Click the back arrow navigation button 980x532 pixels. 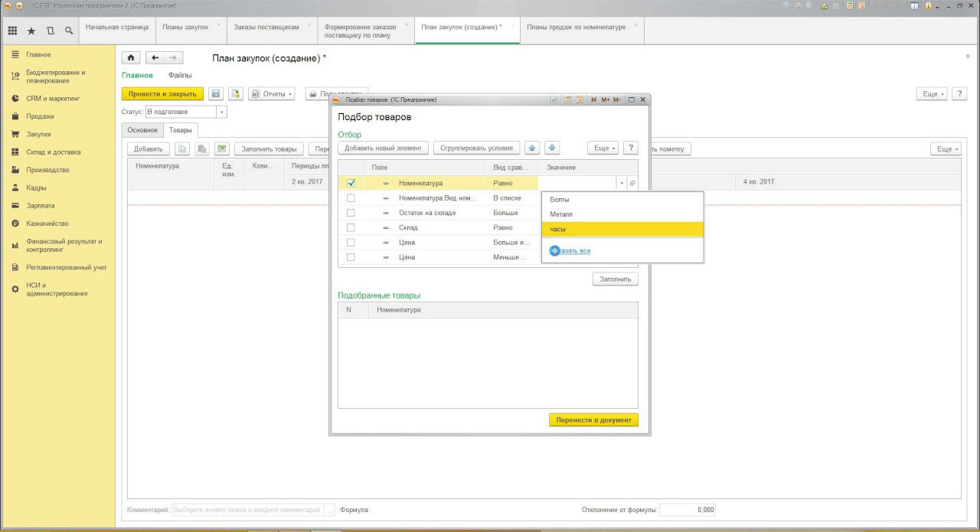(x=156, y=58)
